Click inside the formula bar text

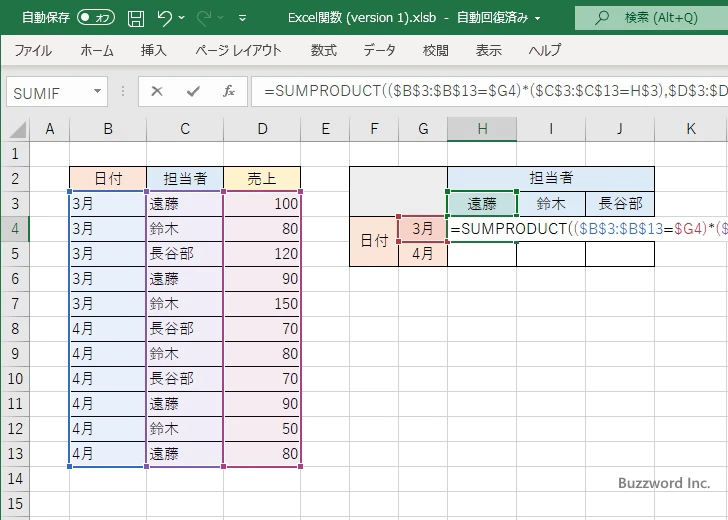[490, 91]
